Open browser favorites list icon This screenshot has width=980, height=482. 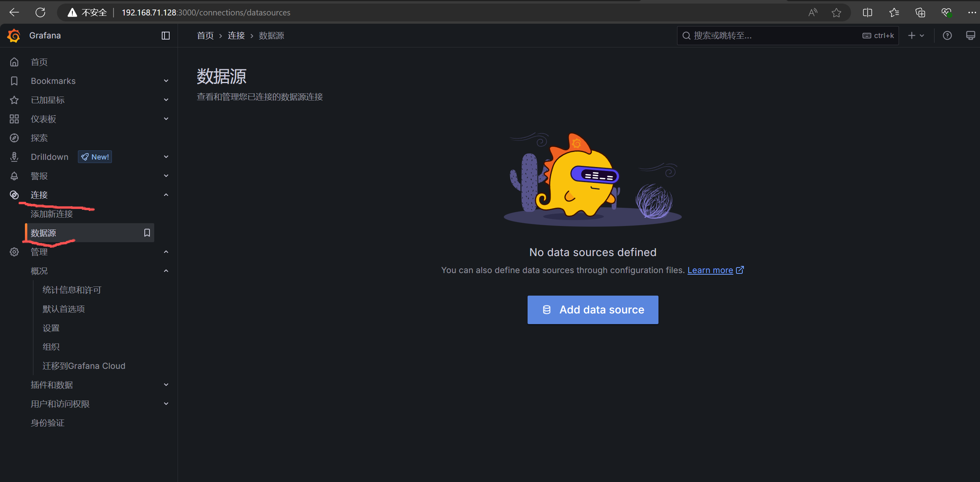click(894, 13)
